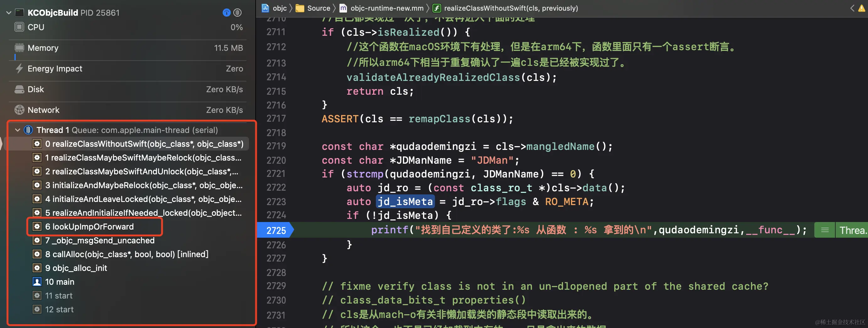Click the person icon of frame 10 main

[37, 282]
